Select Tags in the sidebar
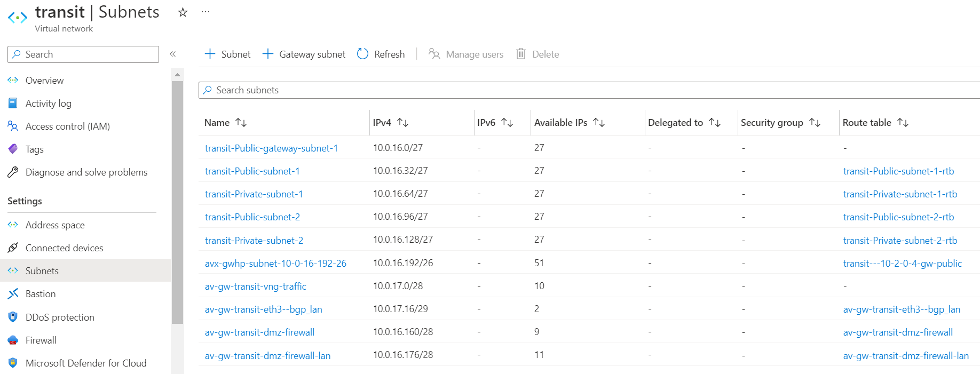Image resolution: width=980 pixels, height=374 pixels. (x=34, y=149)
